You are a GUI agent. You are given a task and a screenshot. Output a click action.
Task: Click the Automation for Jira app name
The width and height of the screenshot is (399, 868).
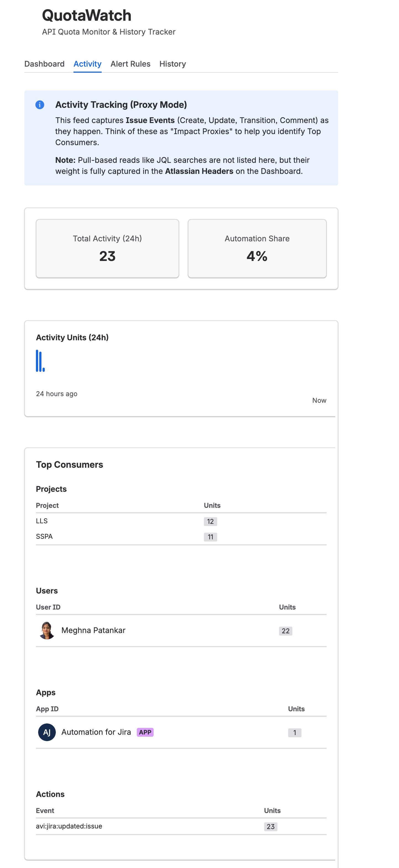pos(96,732)
